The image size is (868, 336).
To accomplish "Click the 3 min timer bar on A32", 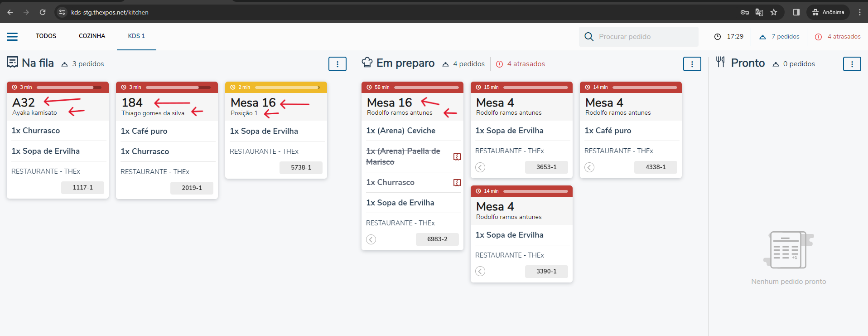I will tap(69, 88).
